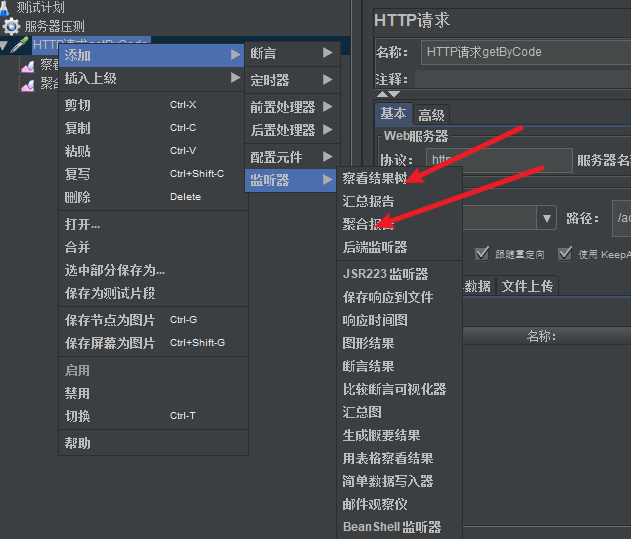Choose 粘贴 from the context menu
Viewport: 631px width, 539px height.
[153, 151]
